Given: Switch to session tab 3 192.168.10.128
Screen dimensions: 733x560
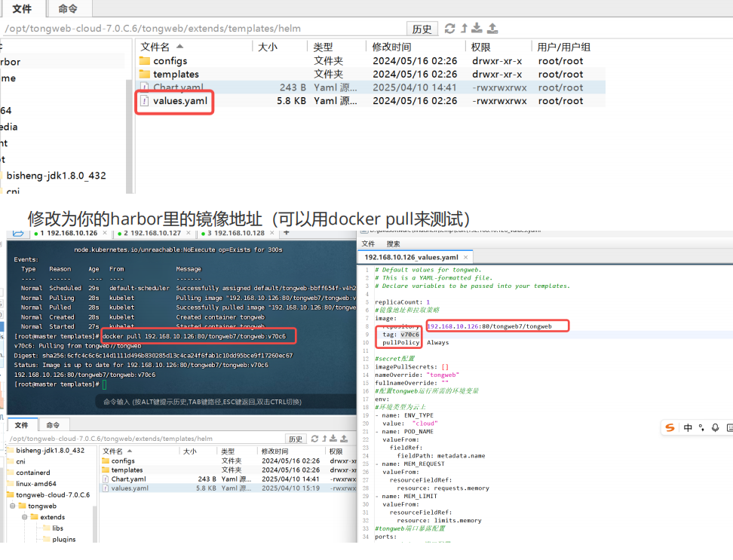Looking at the screenshot, I should [235, 233].
